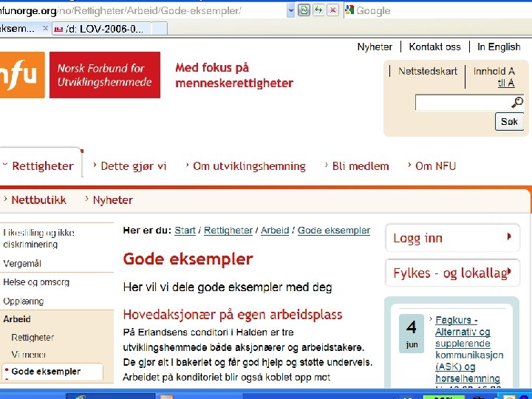This screenshot has height=399, width=532.
Task: Click the Gode eksempler page heading
Action: click(x=188, y=259)
